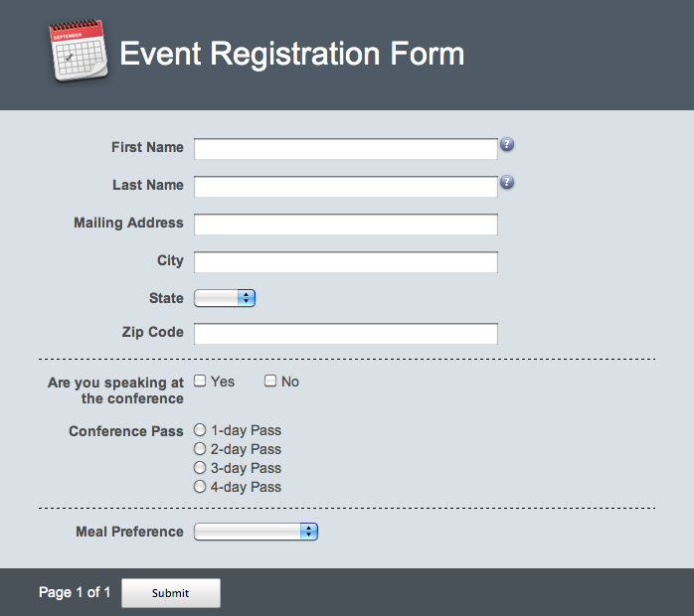Select the 2-day Pass option
Screen dimensions: 694x616
point(200,449)
